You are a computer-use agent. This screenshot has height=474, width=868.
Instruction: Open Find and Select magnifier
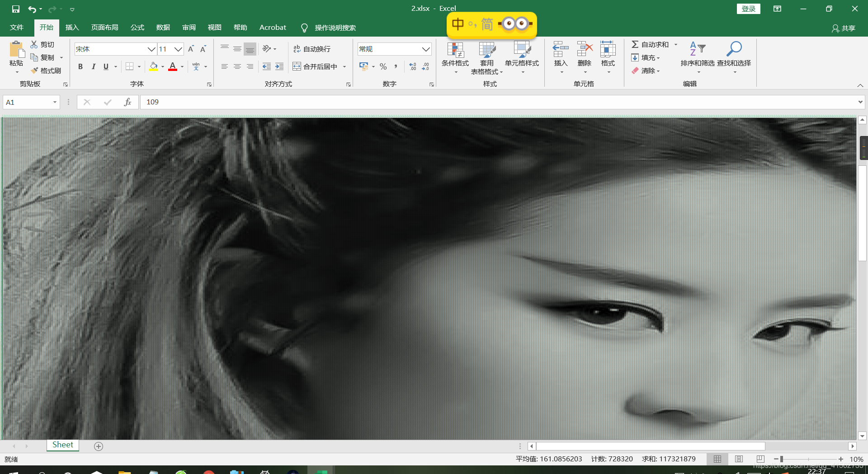734,49
